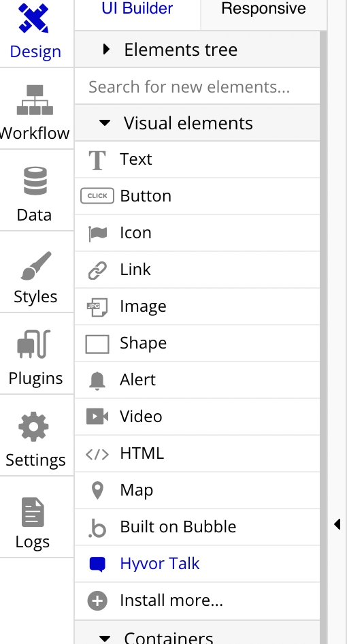Pick the Map pin element
This screenshot has height=644, width=347.
pyautogui.click(x=197, y=490)
